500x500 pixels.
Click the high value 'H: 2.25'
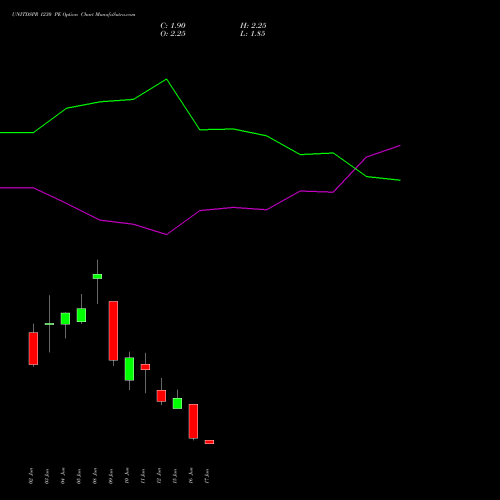253,26
